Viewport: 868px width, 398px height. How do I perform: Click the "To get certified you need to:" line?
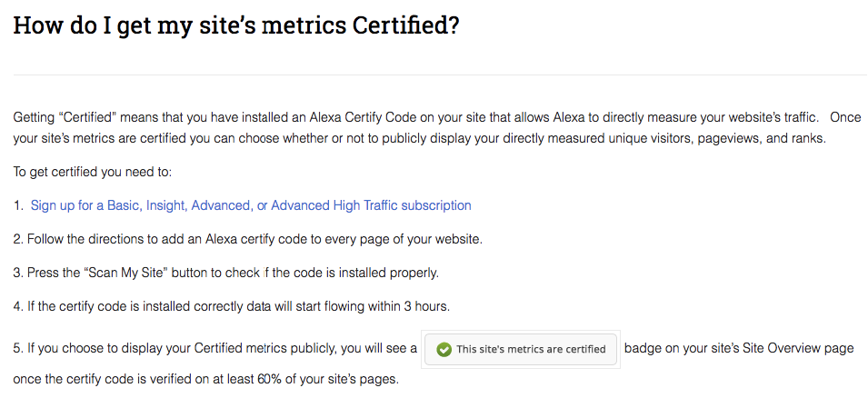point(93,172)
